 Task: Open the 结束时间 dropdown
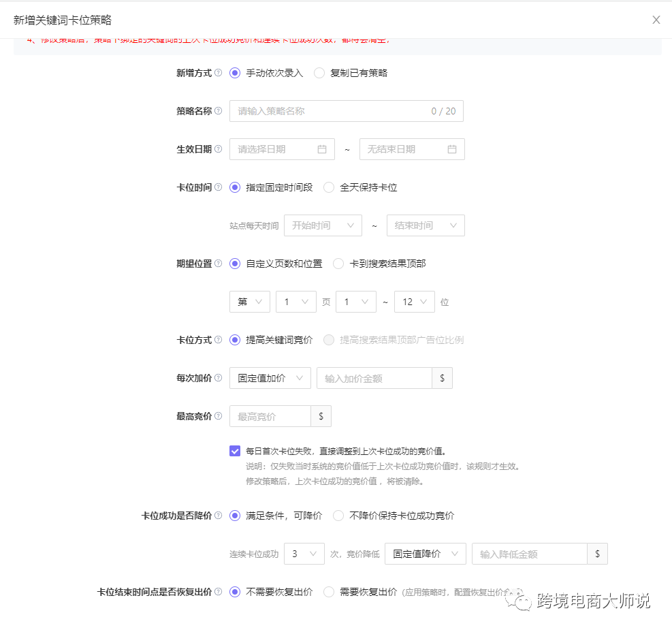coord(426,225)
